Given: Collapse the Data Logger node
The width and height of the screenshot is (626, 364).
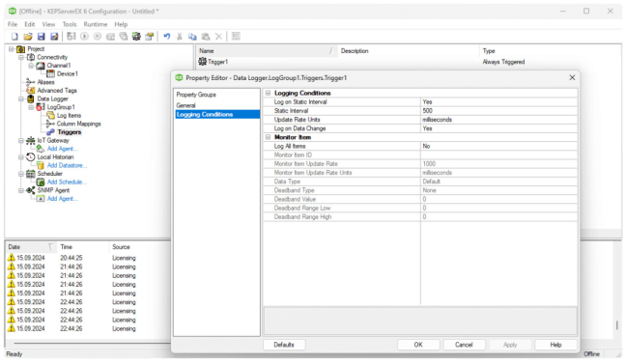Looking at the screenshot, I should (x=21, y=99).
